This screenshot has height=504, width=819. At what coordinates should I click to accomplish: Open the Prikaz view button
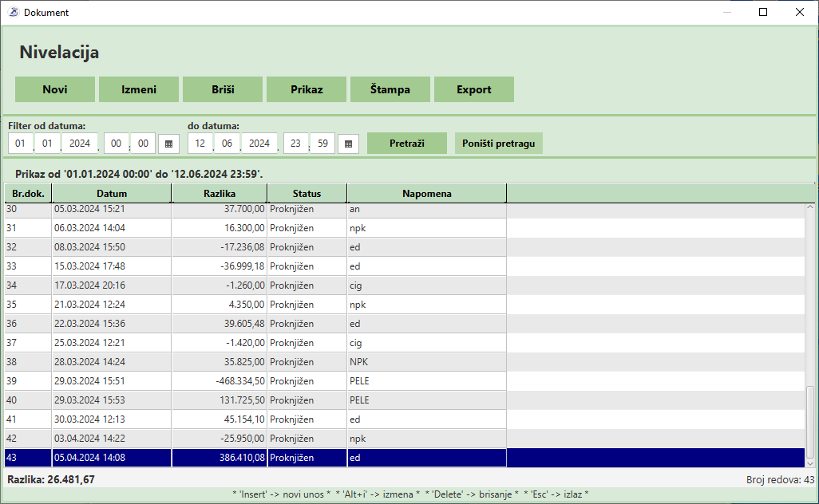[x=307, y=89]
